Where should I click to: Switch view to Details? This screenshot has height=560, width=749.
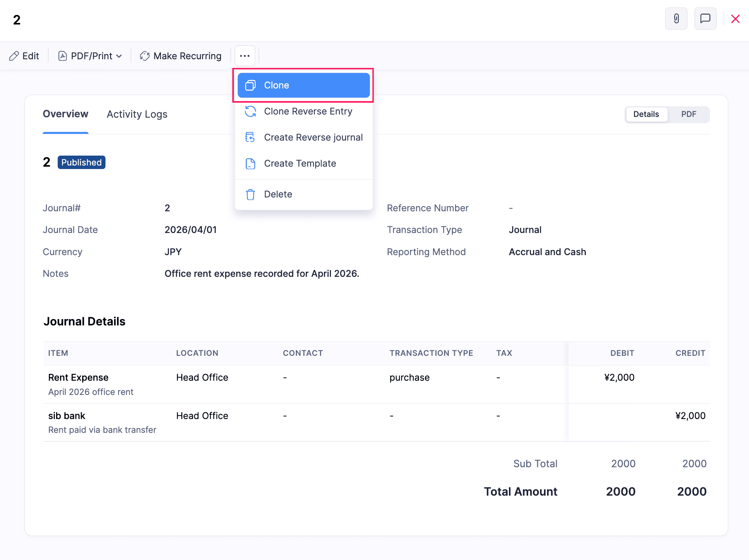pyautogui.click(x=646, y=114)
